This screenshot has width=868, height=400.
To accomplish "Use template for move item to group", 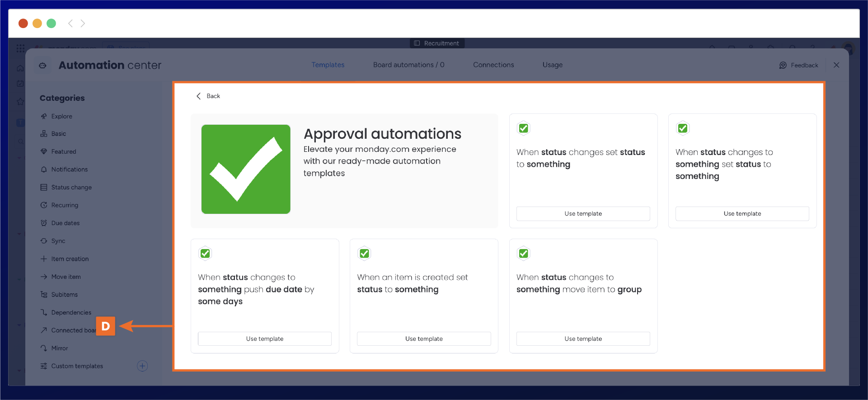I will (583, 339).
